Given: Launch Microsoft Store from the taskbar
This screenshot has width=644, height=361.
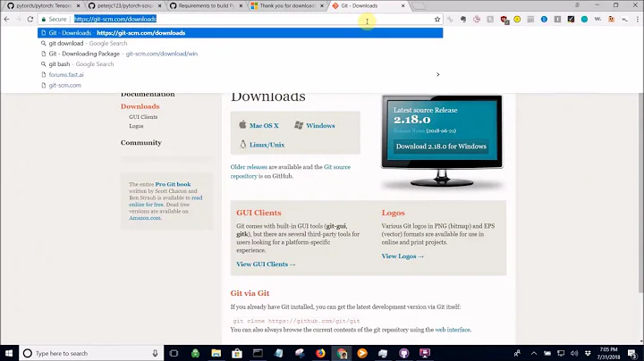Looking at the screenshot, I should 237,353.
